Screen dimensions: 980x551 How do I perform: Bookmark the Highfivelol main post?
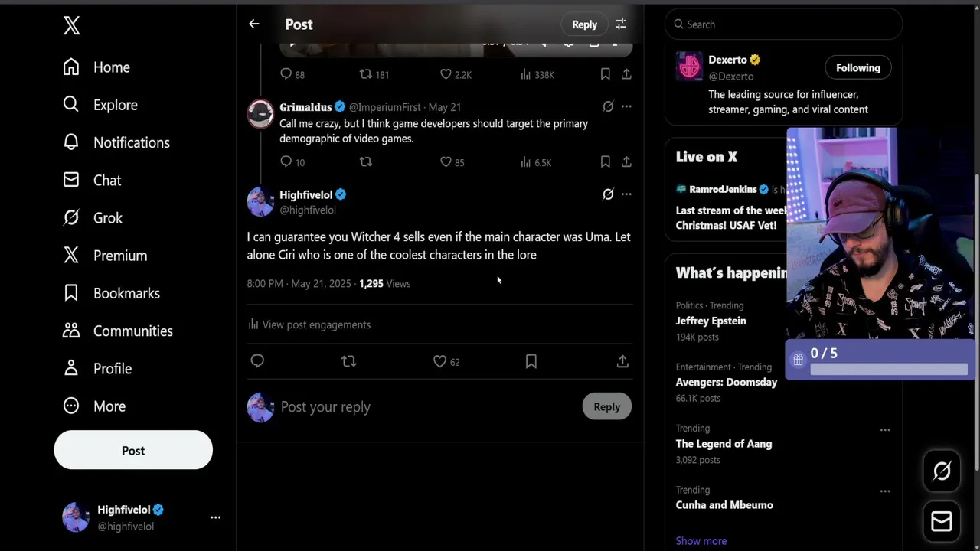(x=531, y=361)
